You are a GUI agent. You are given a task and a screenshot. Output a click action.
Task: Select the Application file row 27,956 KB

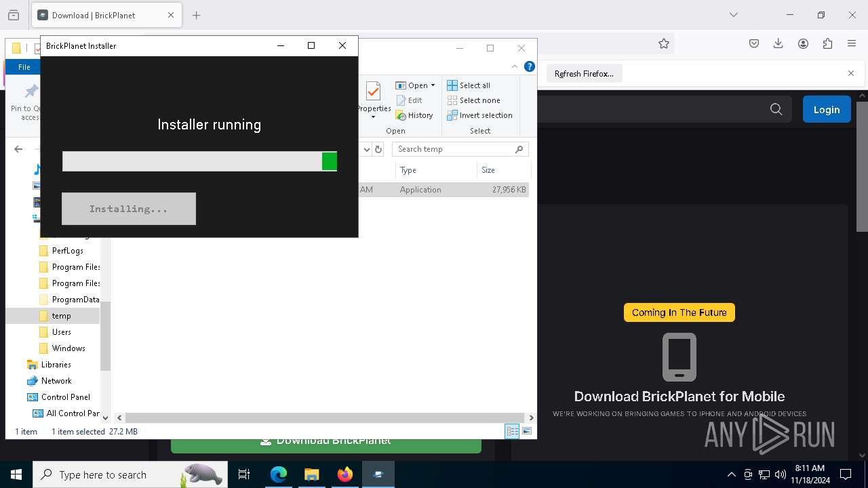tap(443, 190)
